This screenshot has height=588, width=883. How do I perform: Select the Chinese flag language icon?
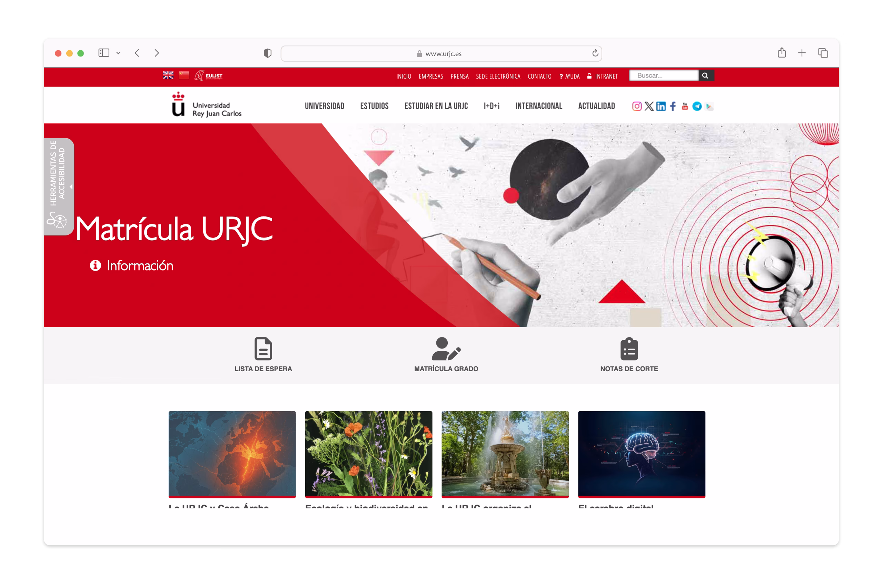coord(184,75)
